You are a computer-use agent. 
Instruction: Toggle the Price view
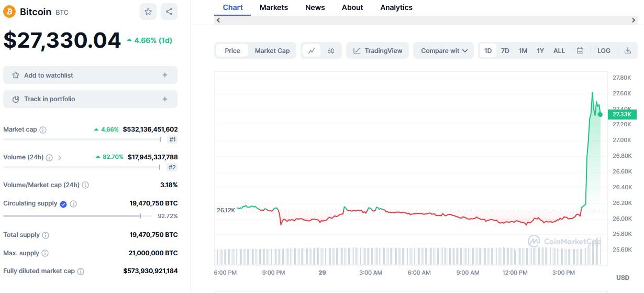pos(232,51)
